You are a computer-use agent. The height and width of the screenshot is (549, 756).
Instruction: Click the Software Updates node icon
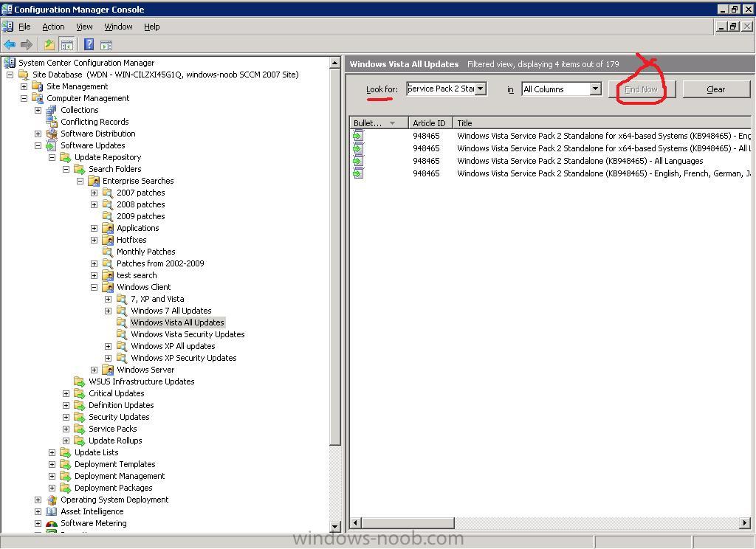[x=51, y=145]
